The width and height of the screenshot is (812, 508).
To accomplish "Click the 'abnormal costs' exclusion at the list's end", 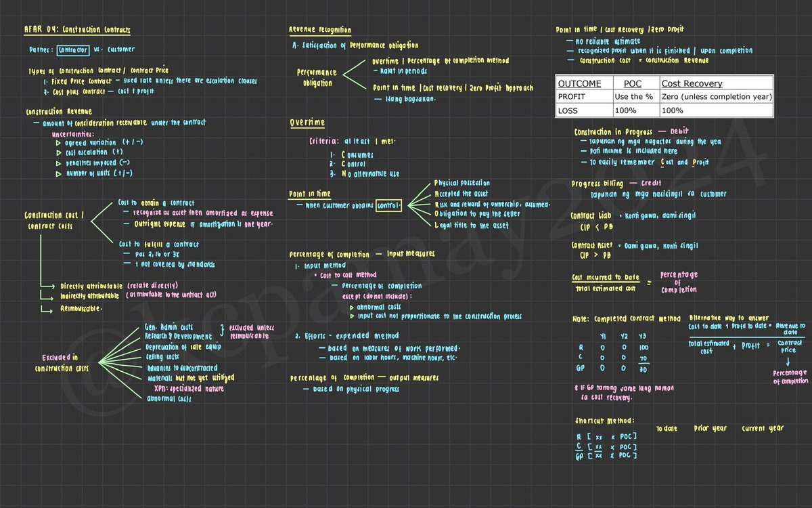I will [x=168, y=398].
